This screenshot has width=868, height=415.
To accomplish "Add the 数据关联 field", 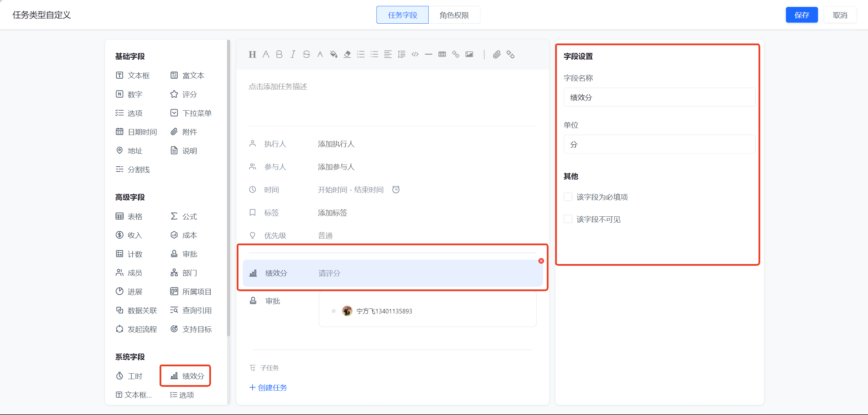I will coord(136,310).
